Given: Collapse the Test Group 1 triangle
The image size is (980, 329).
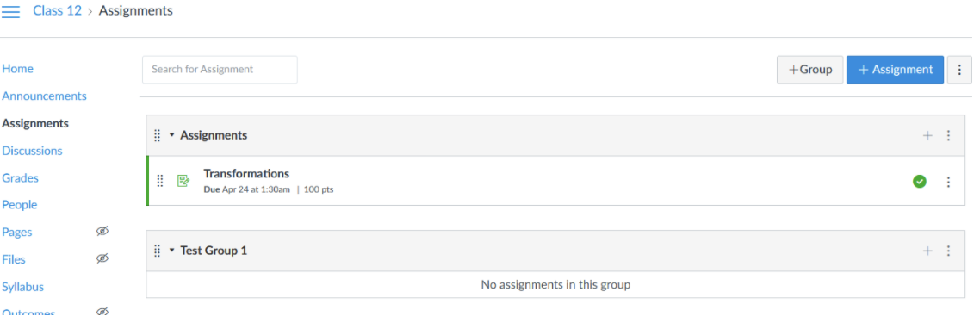Looking at the screenshot, I should click(x=172, y=250).
